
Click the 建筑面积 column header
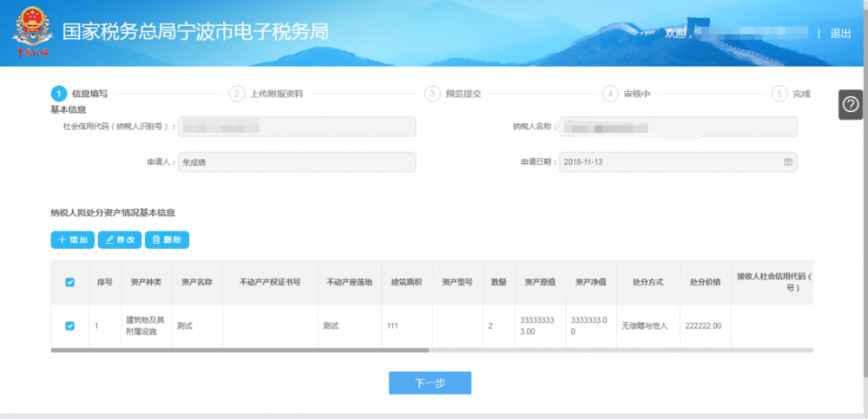click(x=407, y=282)
